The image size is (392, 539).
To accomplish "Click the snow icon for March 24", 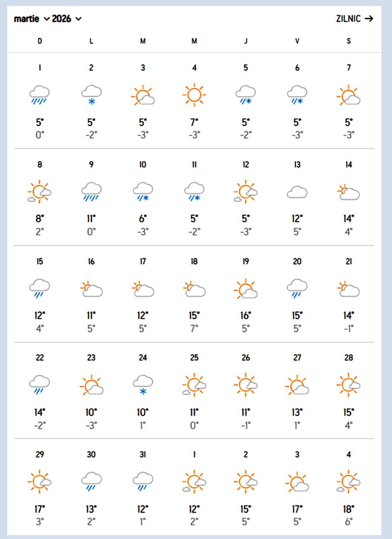I will click(143, 385).
